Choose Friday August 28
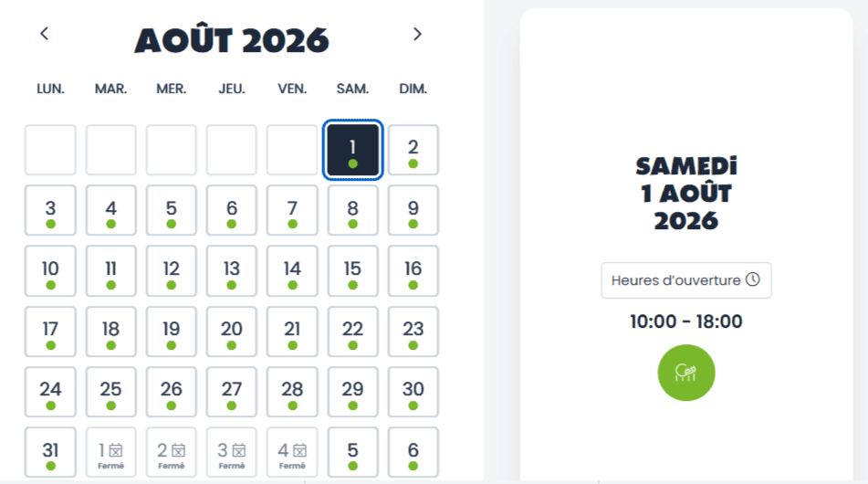868x484 pixels. 292,392
